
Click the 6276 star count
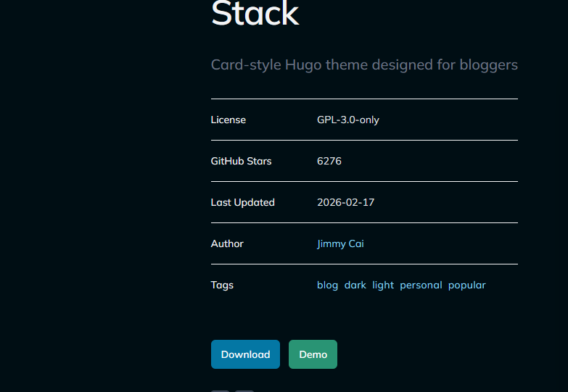(329, 161)
